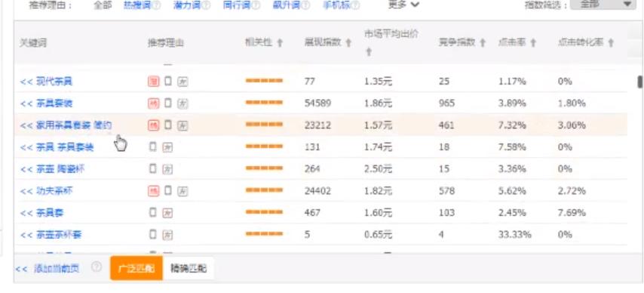This screenshot has height=293, width=644.
Task: Open the 指数筛选 全部 dropdown
Action: click(603, 5)
